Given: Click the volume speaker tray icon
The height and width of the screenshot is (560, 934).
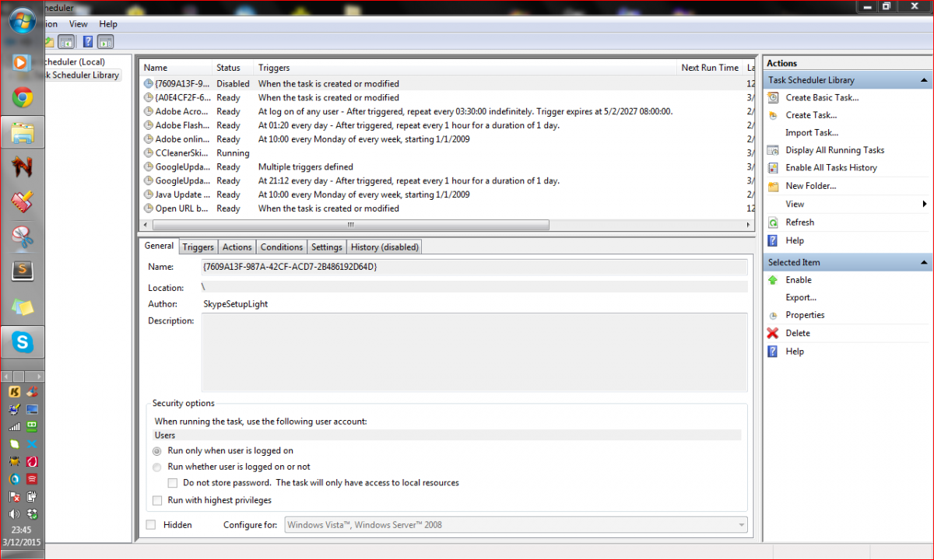Looking at the screenshot, I should pos(14,514).
